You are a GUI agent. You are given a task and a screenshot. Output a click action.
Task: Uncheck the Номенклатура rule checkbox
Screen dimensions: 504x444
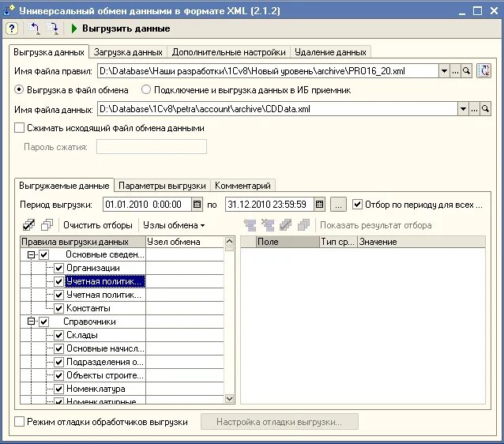(x=58, y=389)
